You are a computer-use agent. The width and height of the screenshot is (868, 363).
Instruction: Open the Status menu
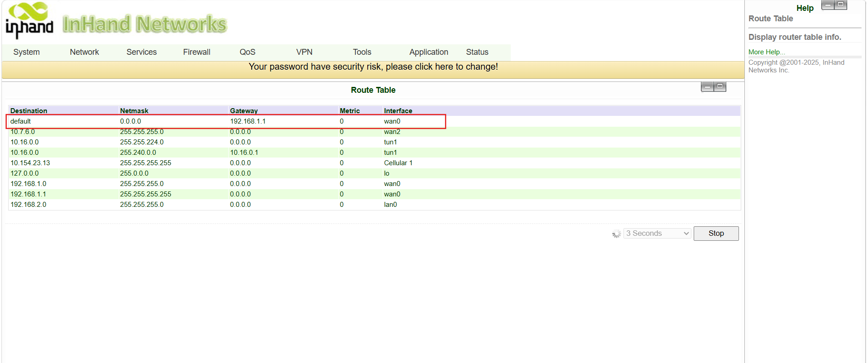(477, 52)
